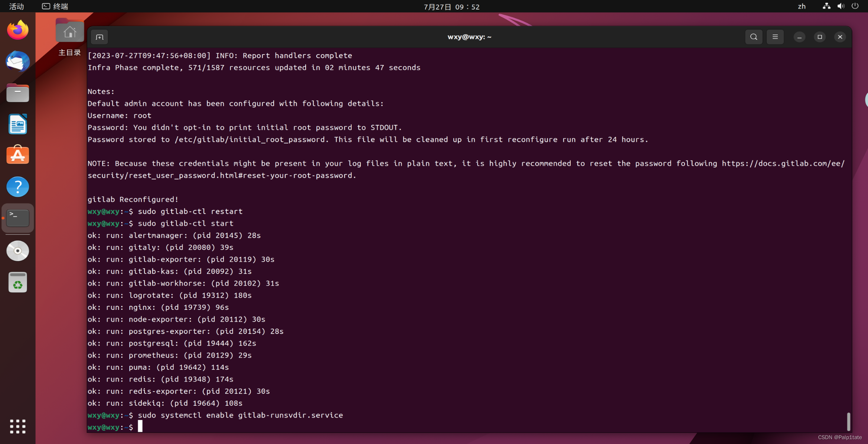This screenshot has width=868, height=444.
Task: Click the prometheus status line
Action: coord(170,355)
